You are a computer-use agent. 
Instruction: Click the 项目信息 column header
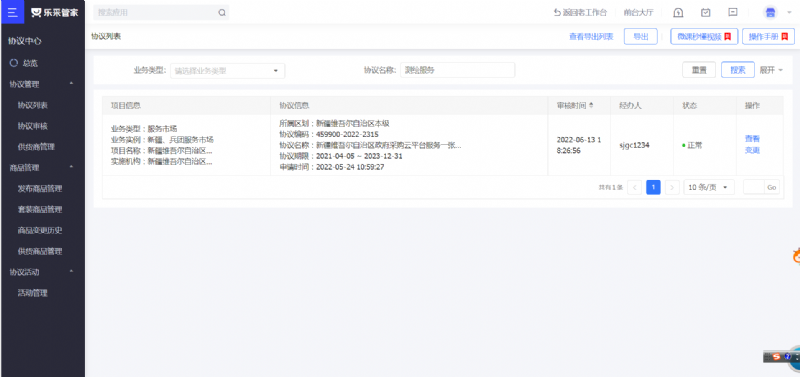point(126,106)
